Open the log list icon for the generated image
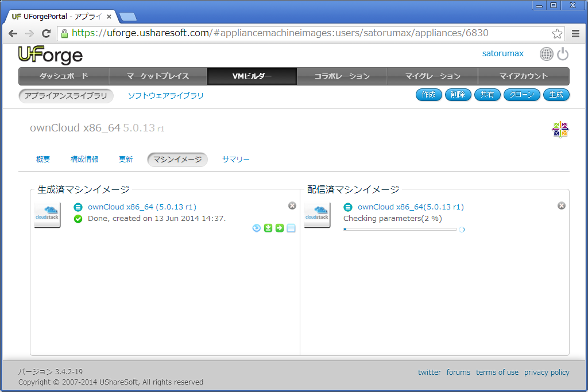This screenshot has height=392, width=588. (x=291, y=228)
